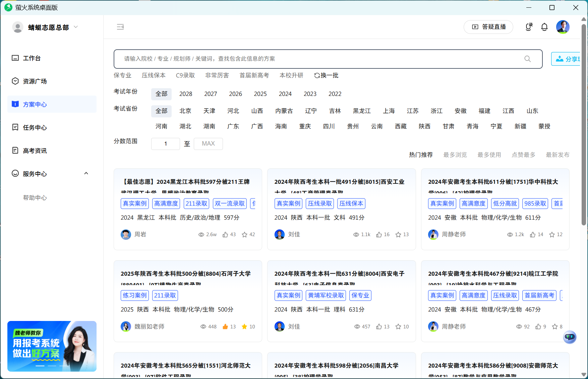Image resolution: width=588 pixels, height=379 pixels.
Task: Select 陕西 as exam province
Action: tap(424, 126)
